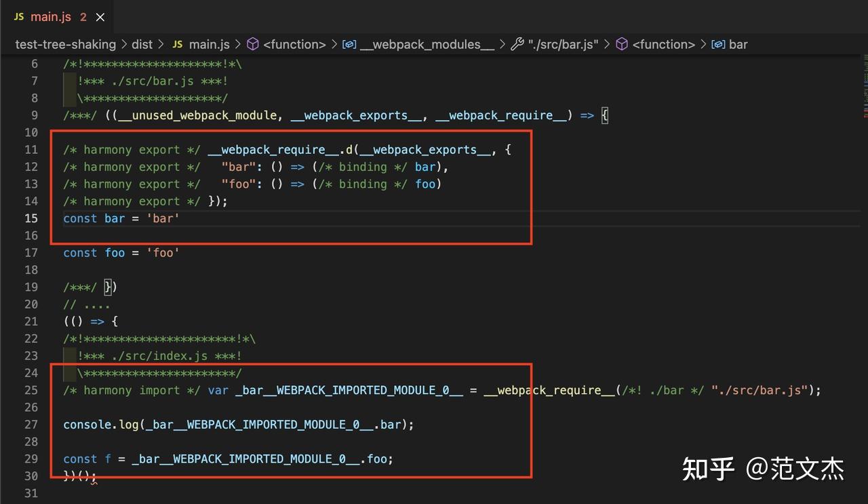The image size is (868, 504).
Task: Click the cube icon before the first <function> breadcrumb
Action: click(x=252, y=44)
